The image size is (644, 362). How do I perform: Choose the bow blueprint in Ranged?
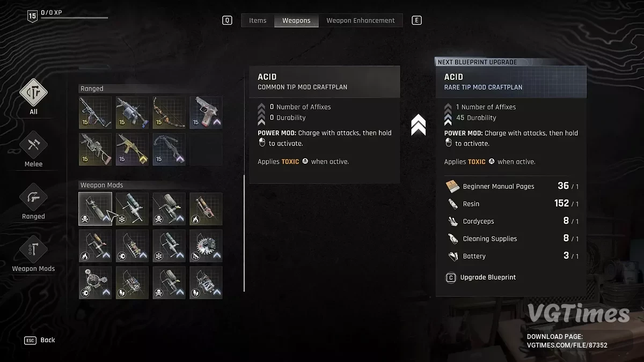169,112
